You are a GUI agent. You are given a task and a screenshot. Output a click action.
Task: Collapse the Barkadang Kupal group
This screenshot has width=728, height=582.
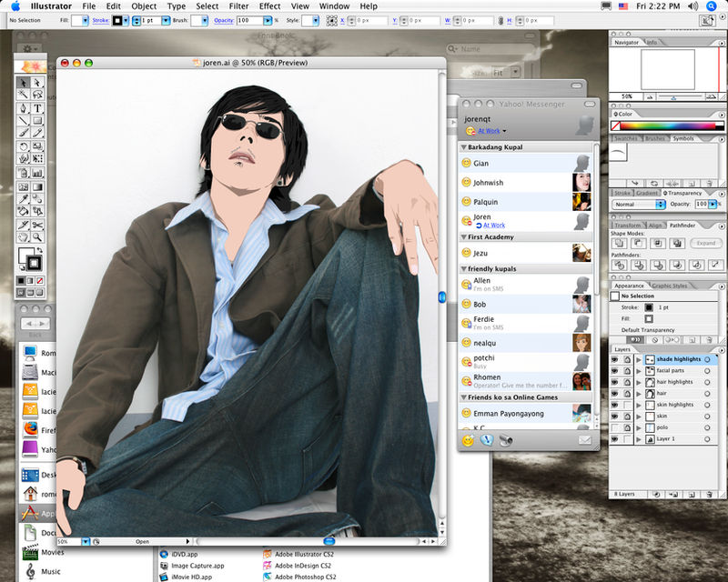click(463, 147)
